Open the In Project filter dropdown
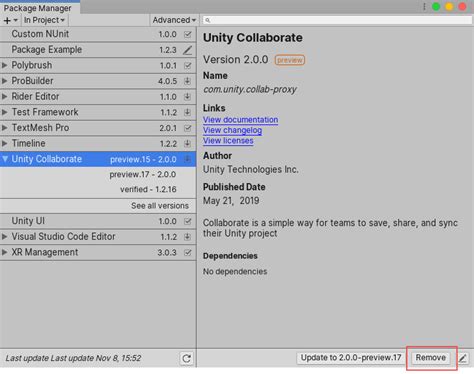 click(x=44, y=20)
